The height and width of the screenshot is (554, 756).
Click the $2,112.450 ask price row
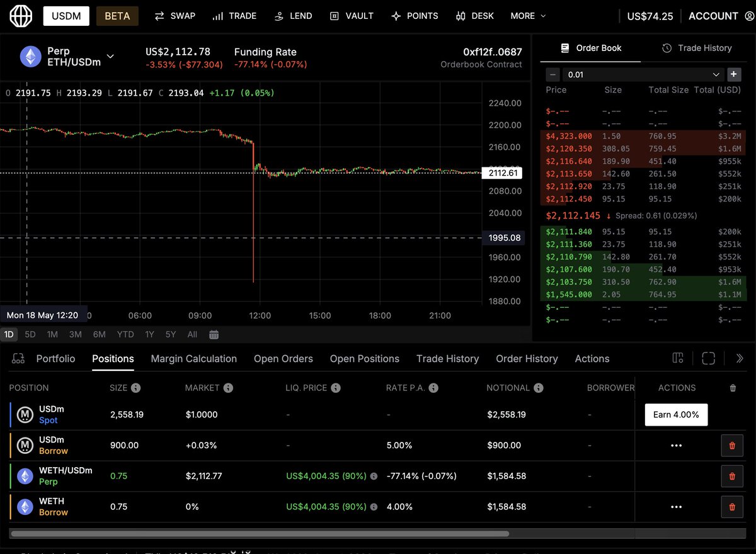(x=643, y=199)
